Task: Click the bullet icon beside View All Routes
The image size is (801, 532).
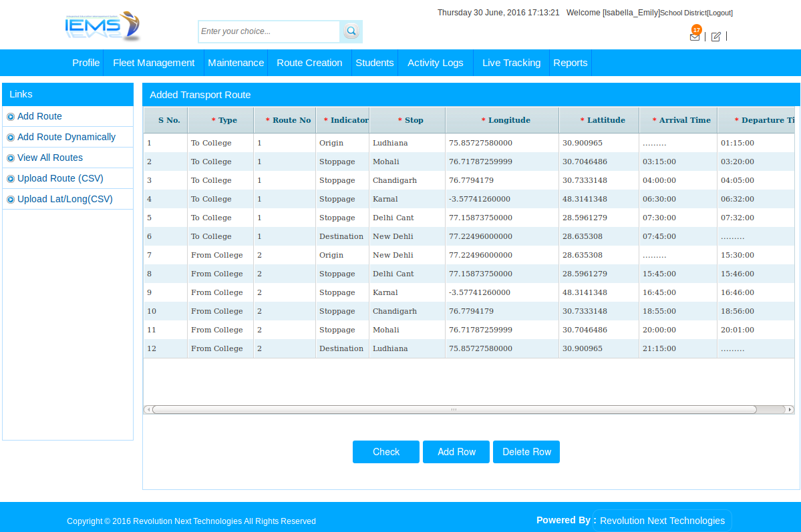Action: coord(10,158)
